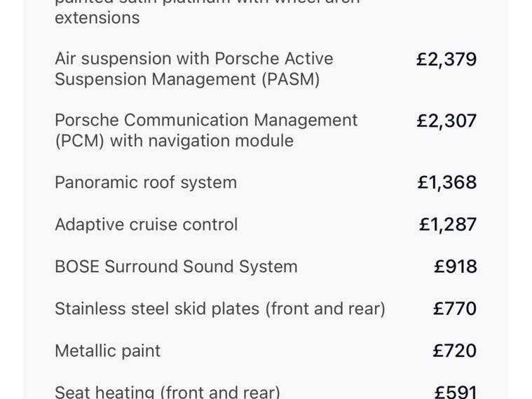The image size is (532, 399).
Task: Click the '(PASM)' abbreviation
Action: point(290,79)
